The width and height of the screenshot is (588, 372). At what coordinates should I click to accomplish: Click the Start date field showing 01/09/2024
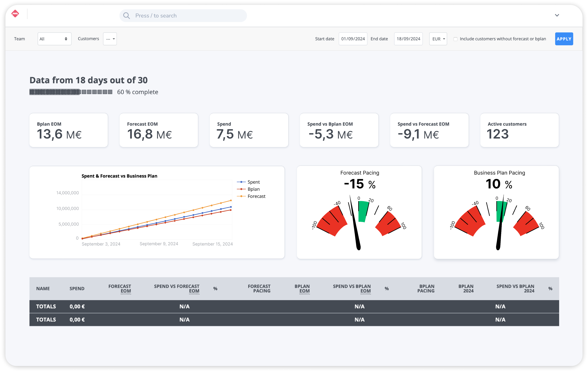(353, 39)
